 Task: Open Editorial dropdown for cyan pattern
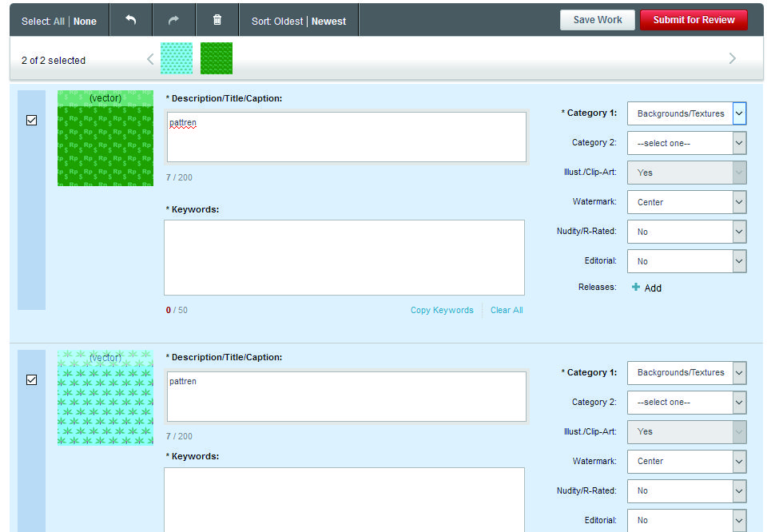click(x=687, y=520)
